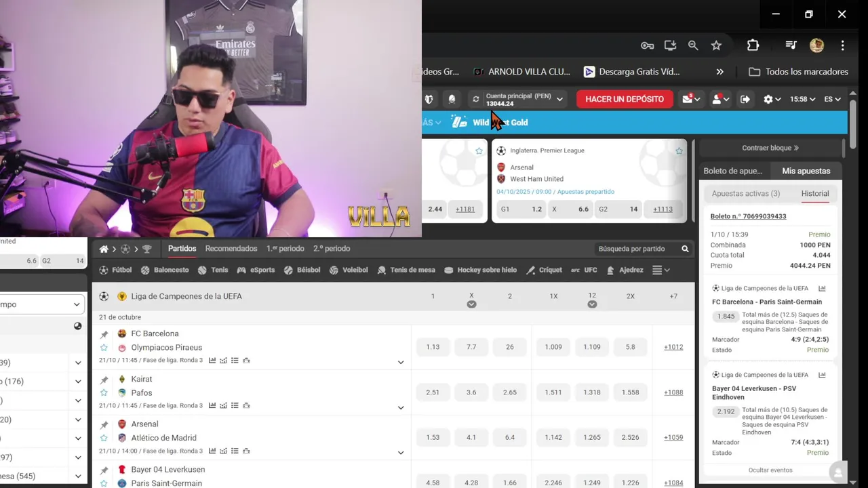
Task: Click Contraer bloque to collapse panel
Action: click(770, 148)
